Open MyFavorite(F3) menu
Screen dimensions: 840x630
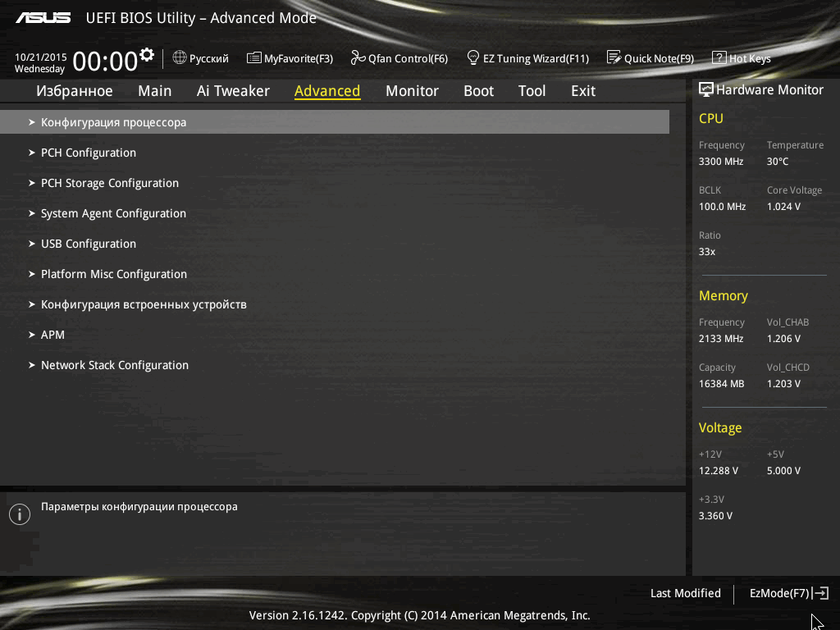tap(290, 58)
